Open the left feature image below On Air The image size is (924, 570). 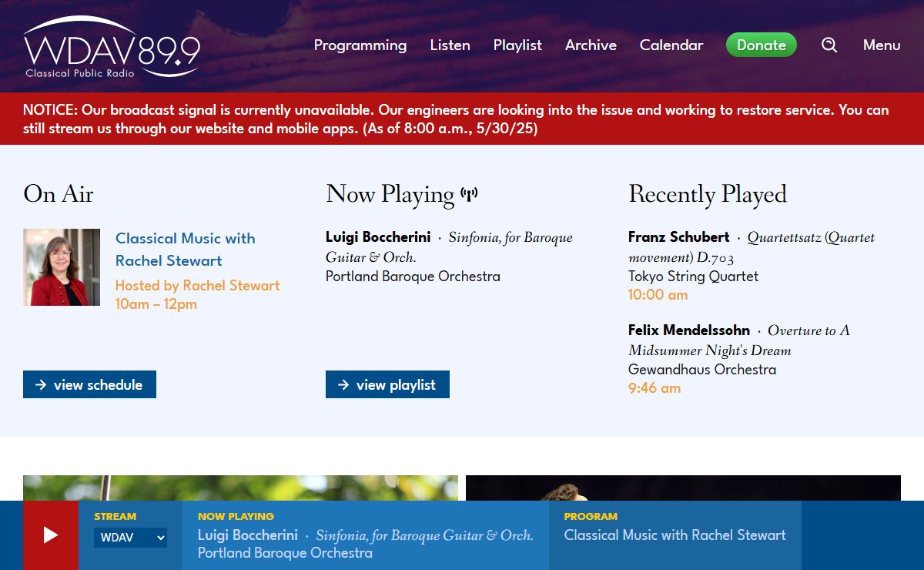[x=240, y=488]
